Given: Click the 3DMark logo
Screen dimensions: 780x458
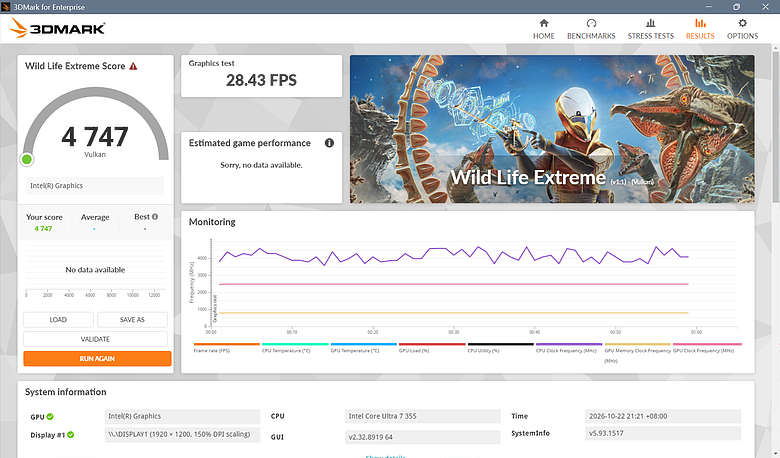Looking at the screenshot, I should [57, 28].
